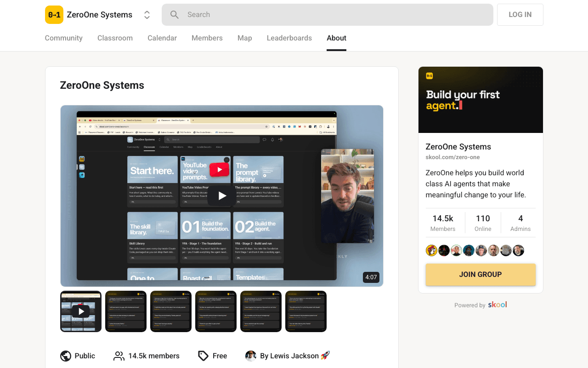588x368 pixels.
Task: Select the About tab
Action: (337, 38)
